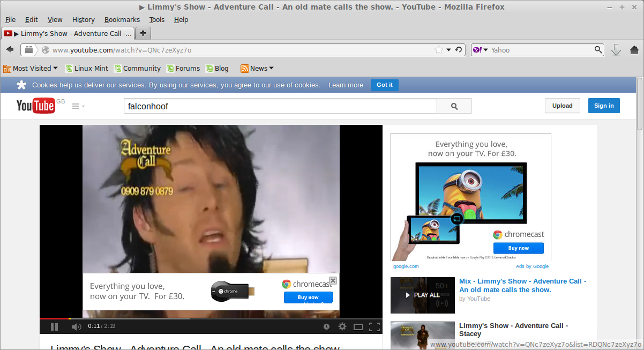Click the Watch Later clock icon
The width and height of the screenshot is (644, 350).
click(326, 326)
